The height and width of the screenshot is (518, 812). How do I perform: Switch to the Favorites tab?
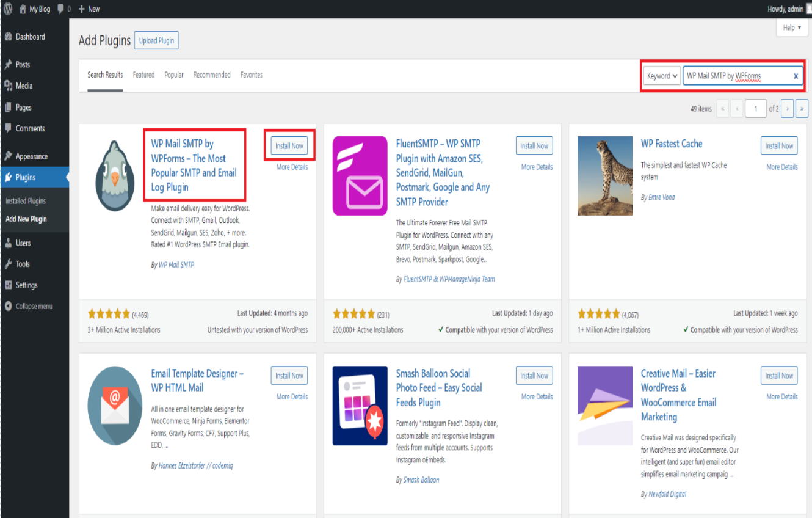point(252,75)
